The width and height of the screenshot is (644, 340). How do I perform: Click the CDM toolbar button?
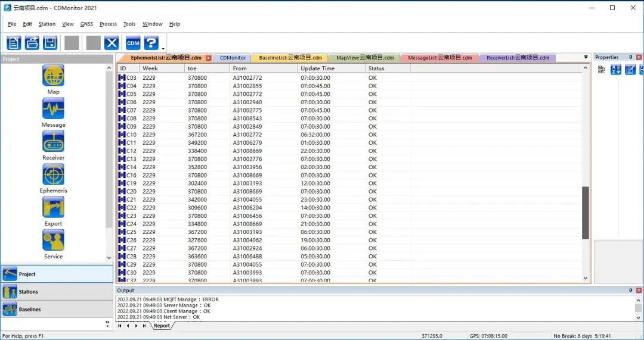(x=133, y=43)
